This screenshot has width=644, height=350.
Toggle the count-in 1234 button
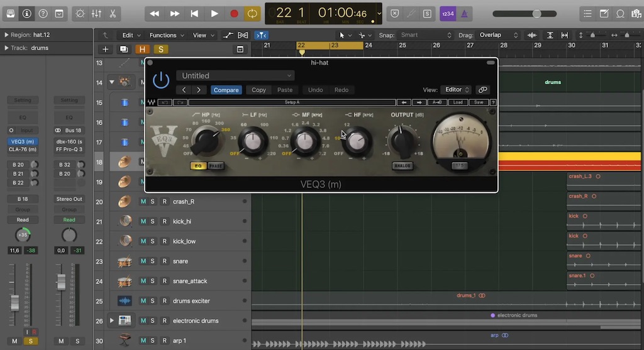(448, 14)
